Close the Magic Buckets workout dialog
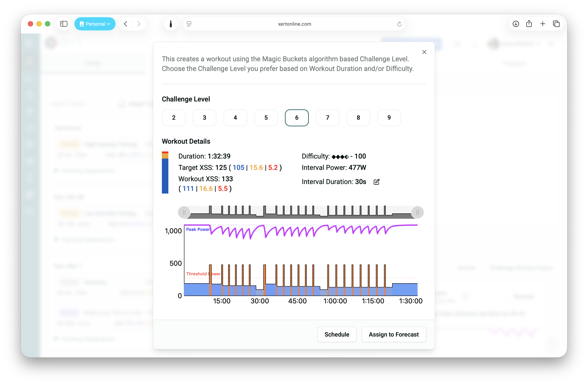This screenshot has width=588, height=385. [x=424, y=52]
